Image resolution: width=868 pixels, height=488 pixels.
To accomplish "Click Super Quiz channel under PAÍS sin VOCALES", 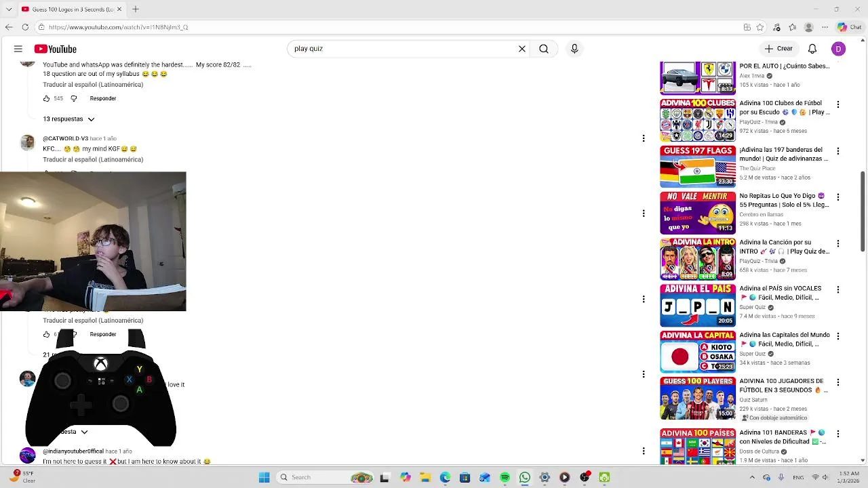I will [x=753, y=307].
